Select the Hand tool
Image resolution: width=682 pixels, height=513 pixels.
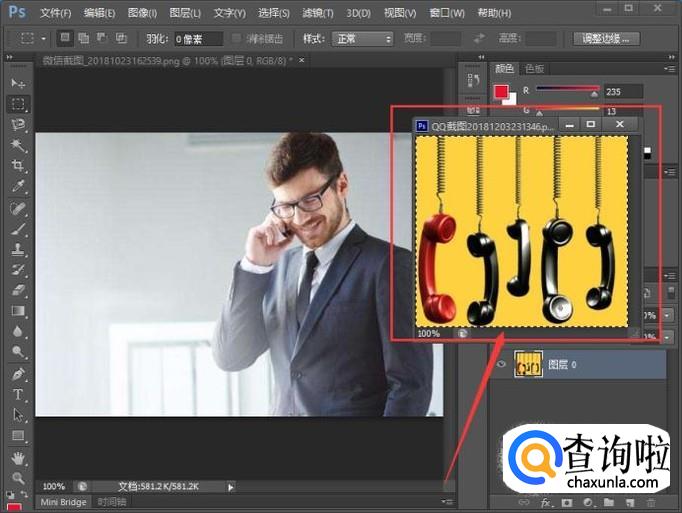coord(18,458)
